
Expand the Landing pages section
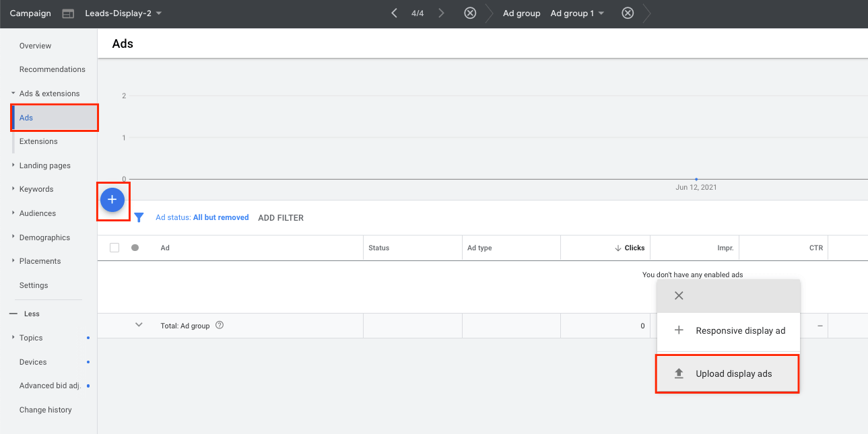point(45,165)
